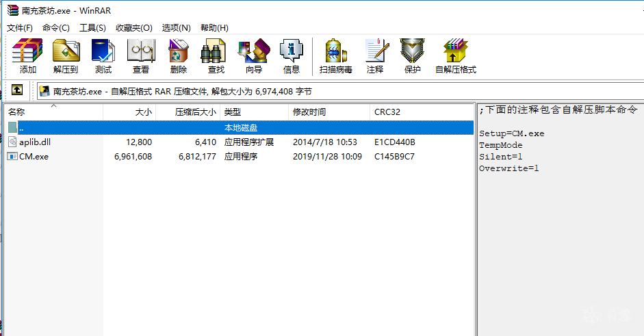Screen dimensions: 644x336
Task: Sort by 名称 column header
Action: tap(53, 112)
